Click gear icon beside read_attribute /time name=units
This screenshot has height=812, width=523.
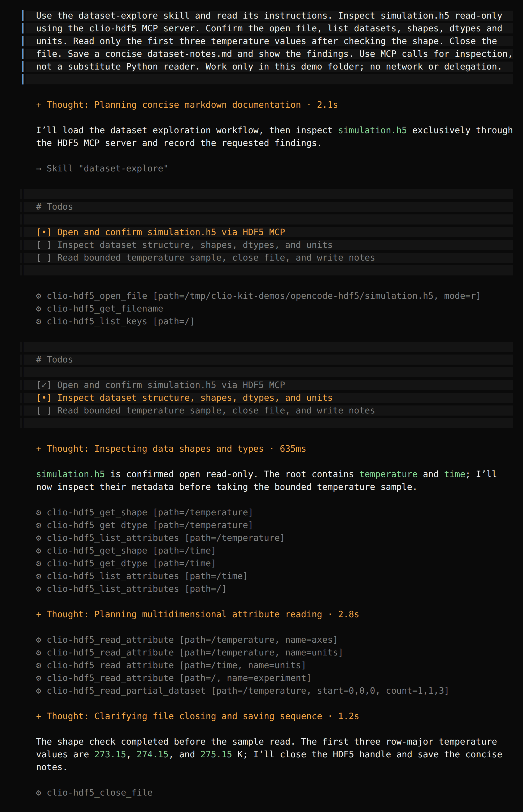click(39, 666)
